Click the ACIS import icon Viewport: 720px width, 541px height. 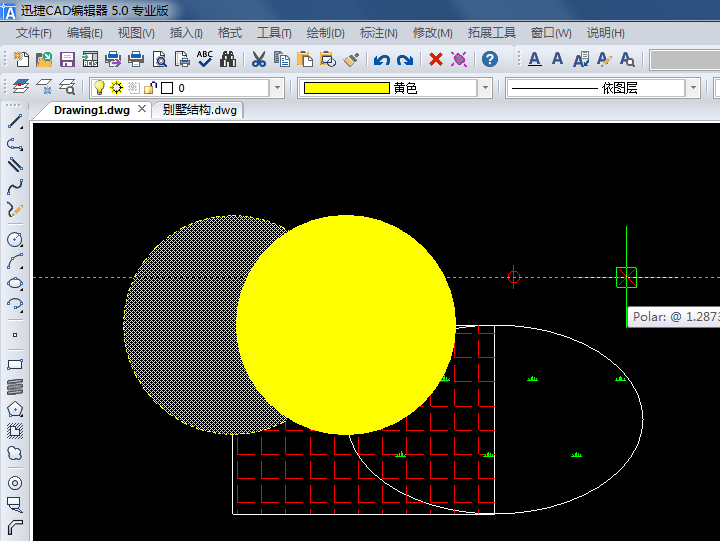coord(90,59)
